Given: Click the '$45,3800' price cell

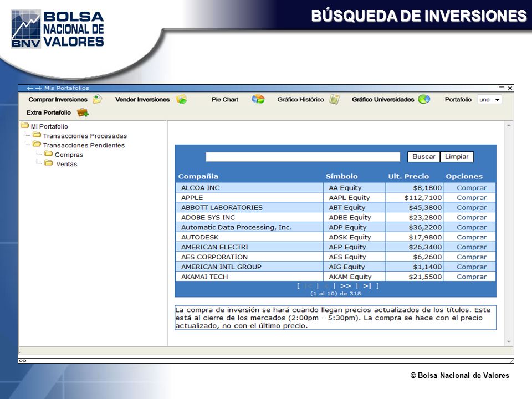Looking at the screenshot, I should (x=415, y=207).
